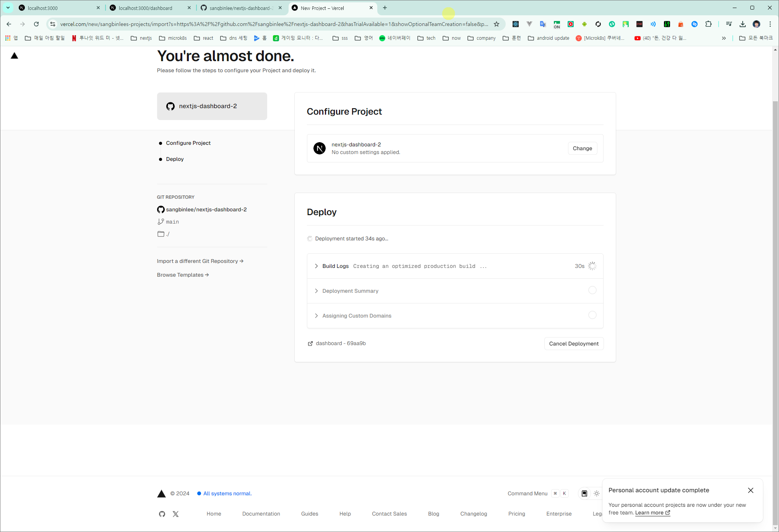Image resolution: width=779 pixels, height=532 pixels.
Task: Dismiss the Personal account update notification
Action: 750,490
